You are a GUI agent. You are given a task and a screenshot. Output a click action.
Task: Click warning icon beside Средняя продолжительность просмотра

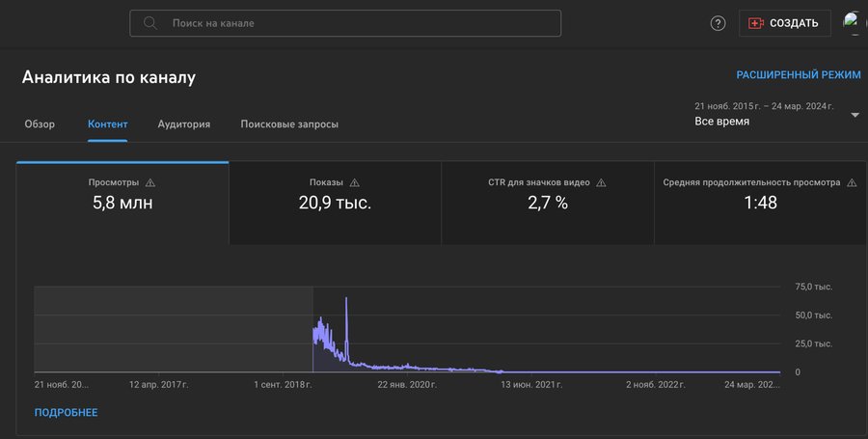tap(852, 182)
